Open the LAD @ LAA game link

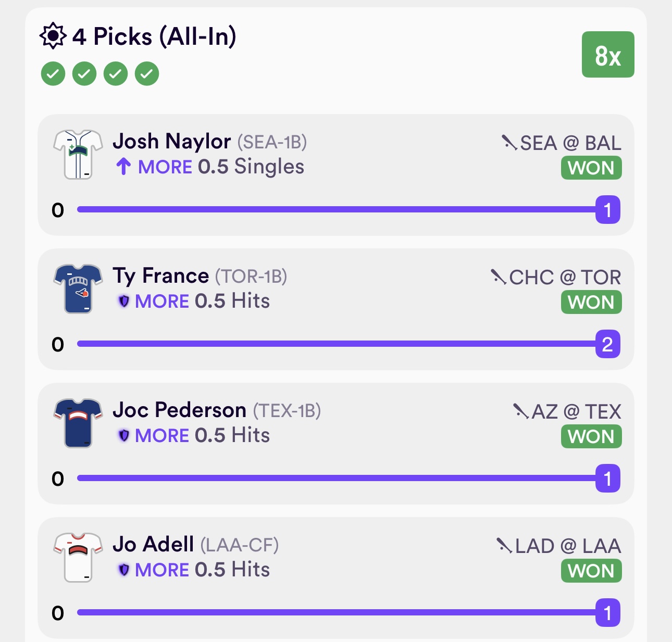[x=568, y=546]
